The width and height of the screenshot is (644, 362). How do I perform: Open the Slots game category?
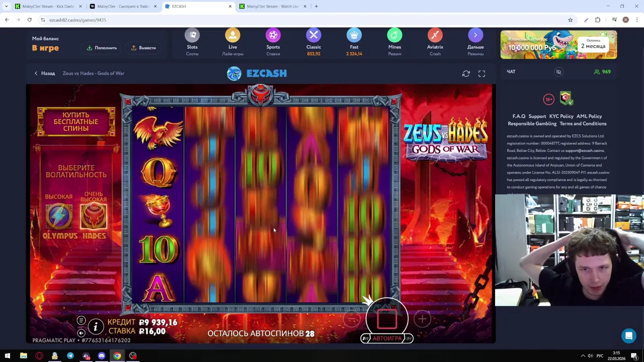coord(192,42)
